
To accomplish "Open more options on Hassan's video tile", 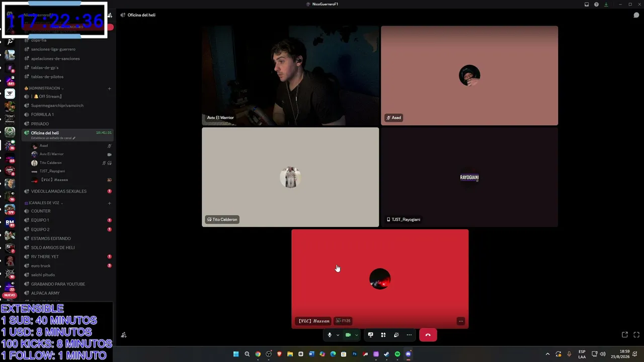I will (x=460, y=321).
